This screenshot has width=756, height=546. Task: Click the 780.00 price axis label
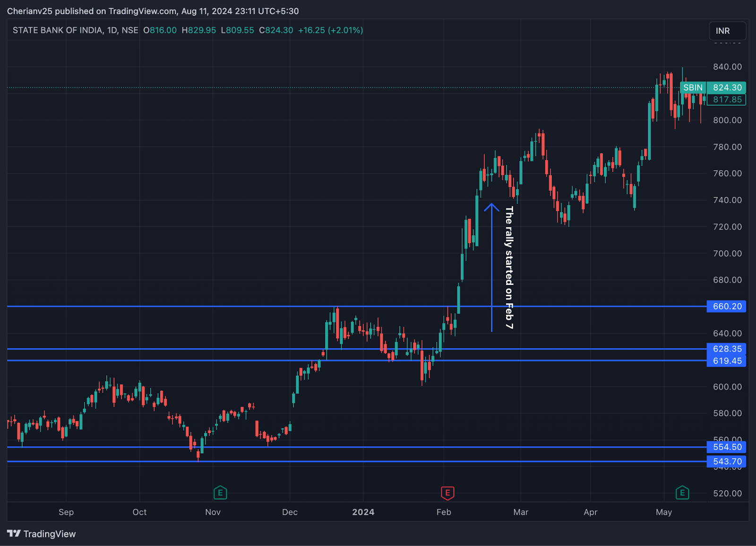[727, 147]
